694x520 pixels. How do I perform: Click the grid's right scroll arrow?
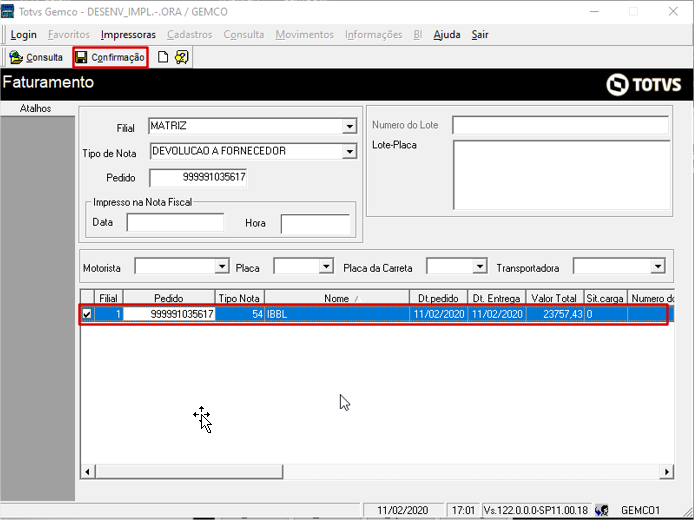[667, 472]
